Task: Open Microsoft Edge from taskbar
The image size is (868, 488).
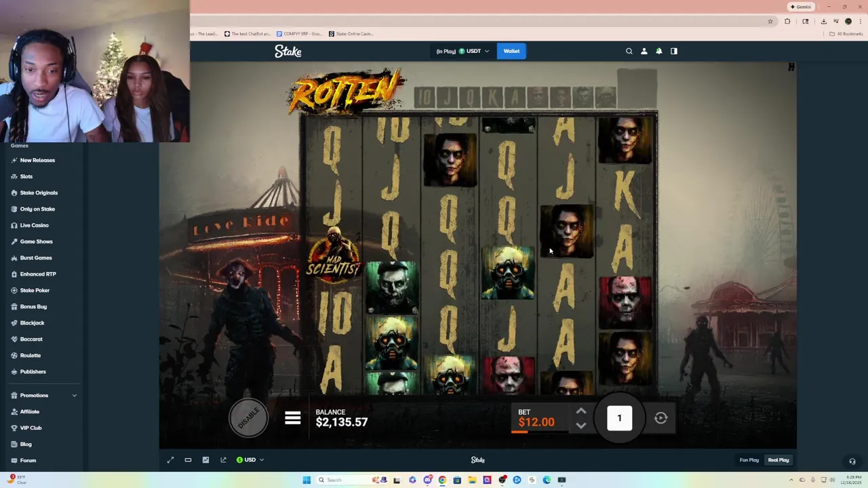Action: tap(547, 480)
